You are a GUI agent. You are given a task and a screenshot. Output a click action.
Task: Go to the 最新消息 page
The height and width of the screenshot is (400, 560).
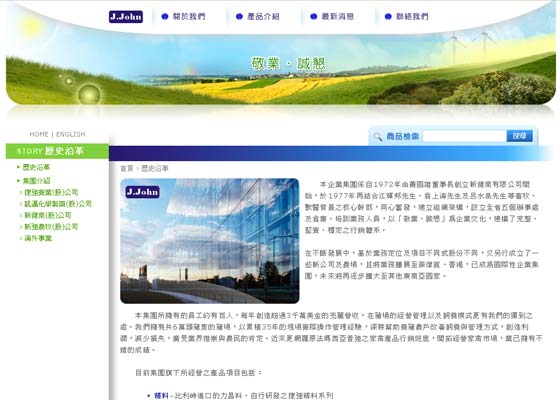338,16
